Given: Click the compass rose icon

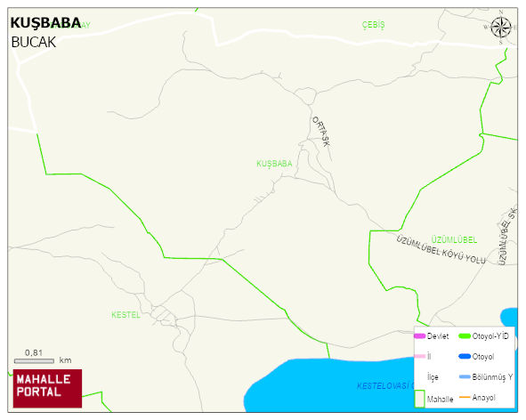Looking at the screenshot, I should pyautogui.click(x=501, y=28).
